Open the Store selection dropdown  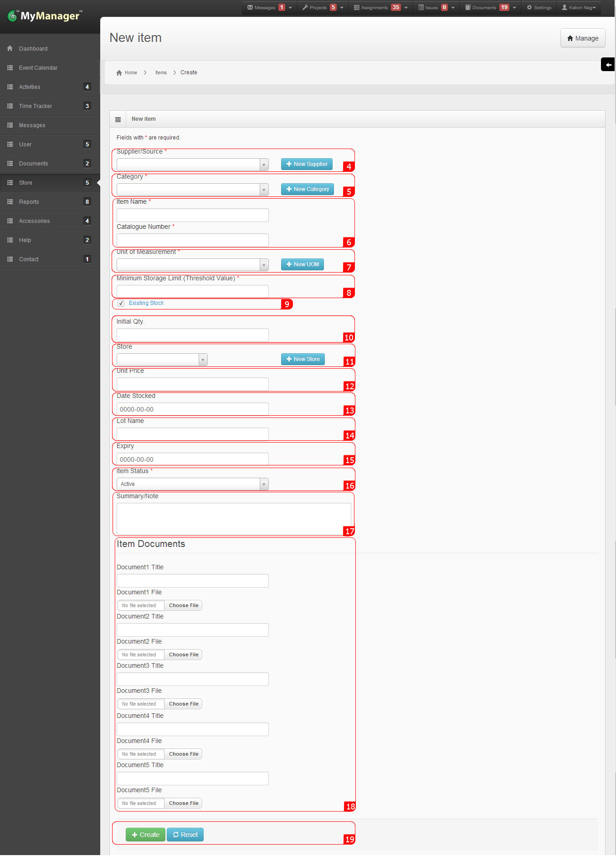tap(162, 360)
